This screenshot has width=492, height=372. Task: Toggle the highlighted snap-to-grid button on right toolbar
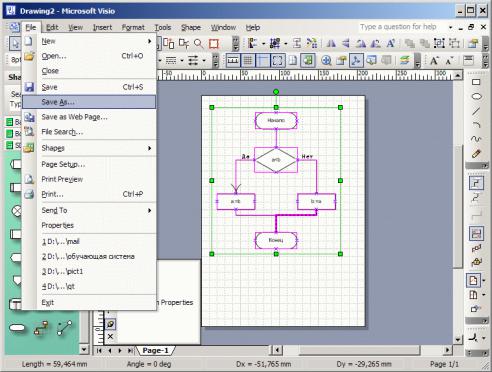pyautogui.click(x=476, y=234)
